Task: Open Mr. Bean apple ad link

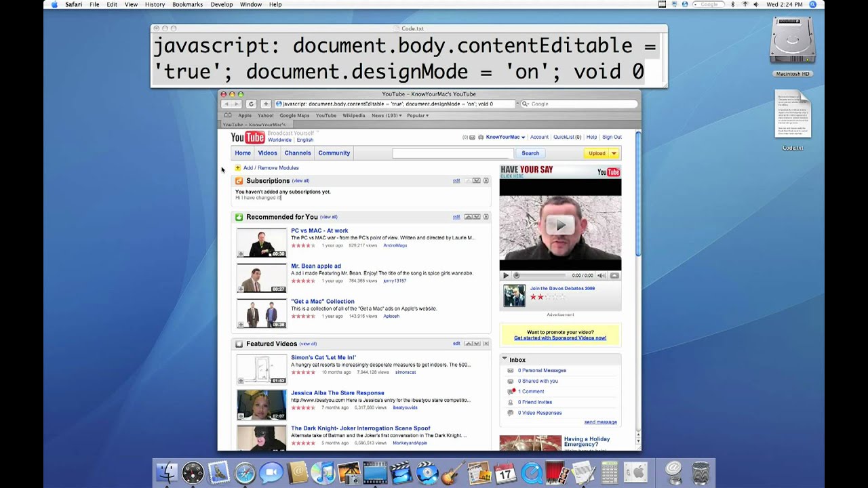Action: pyautogui.click(x=316, y=266)
